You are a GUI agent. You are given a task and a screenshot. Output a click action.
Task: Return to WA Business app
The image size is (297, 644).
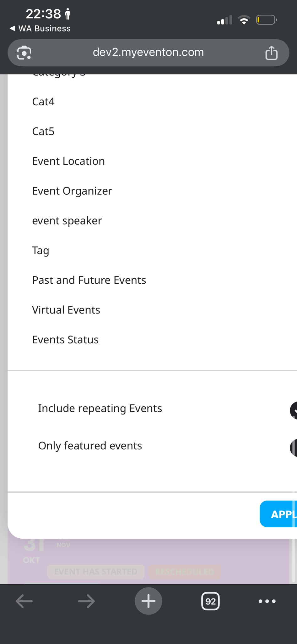[40, 28]
